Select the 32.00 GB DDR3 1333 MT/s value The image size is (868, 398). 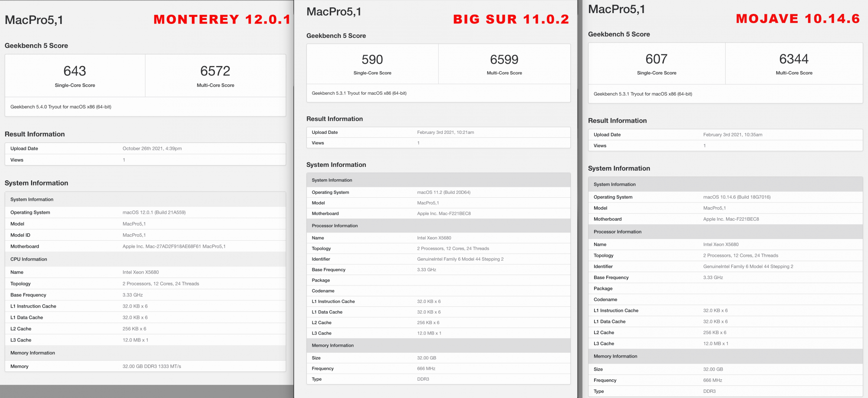tap(152, 366)
